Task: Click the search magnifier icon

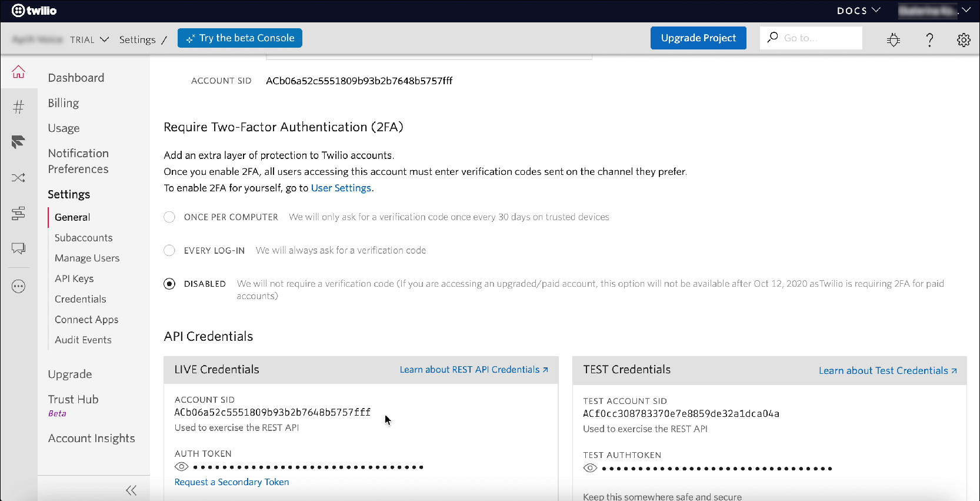Action: [773, 38]
